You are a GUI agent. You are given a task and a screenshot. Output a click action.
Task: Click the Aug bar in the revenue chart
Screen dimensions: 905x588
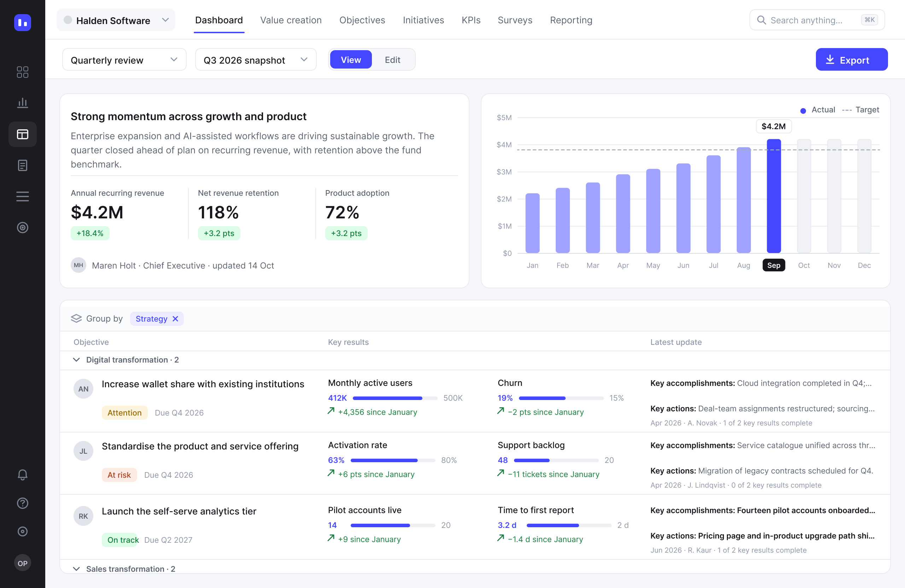tap(743, 200)
